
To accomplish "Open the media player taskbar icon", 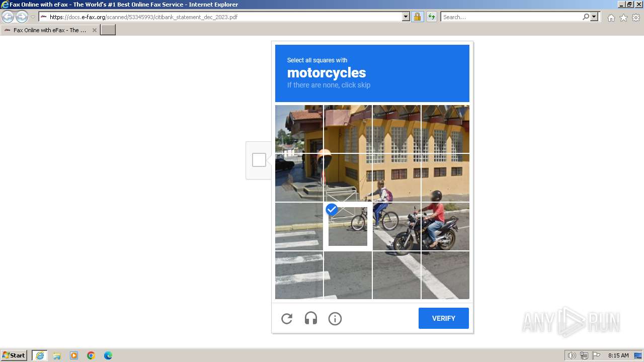I will coord(74,355).
